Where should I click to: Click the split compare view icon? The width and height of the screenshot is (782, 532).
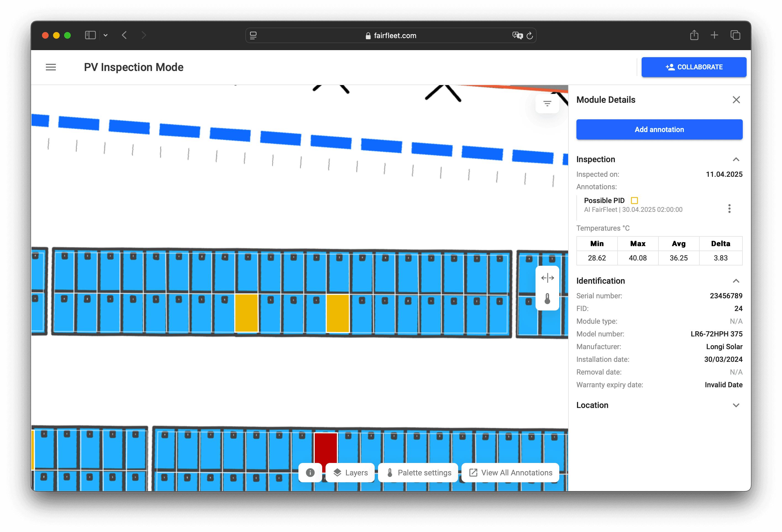[x=547, y=278]
